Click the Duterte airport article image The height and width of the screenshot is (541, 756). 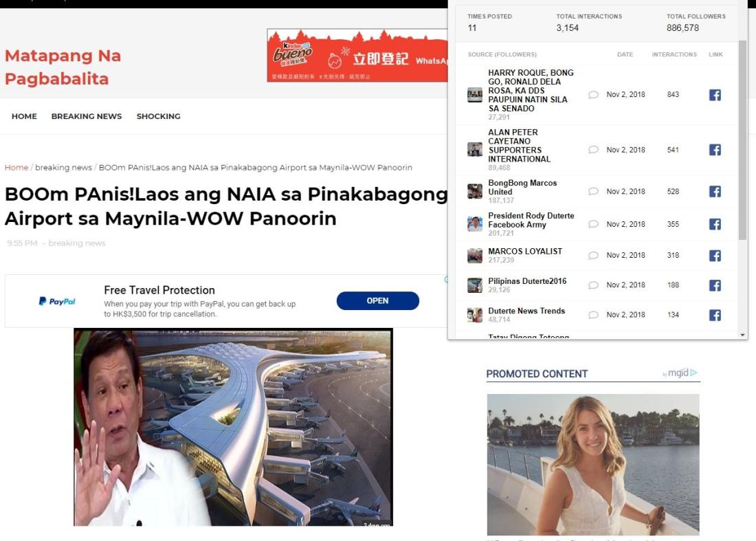[234, 427]
